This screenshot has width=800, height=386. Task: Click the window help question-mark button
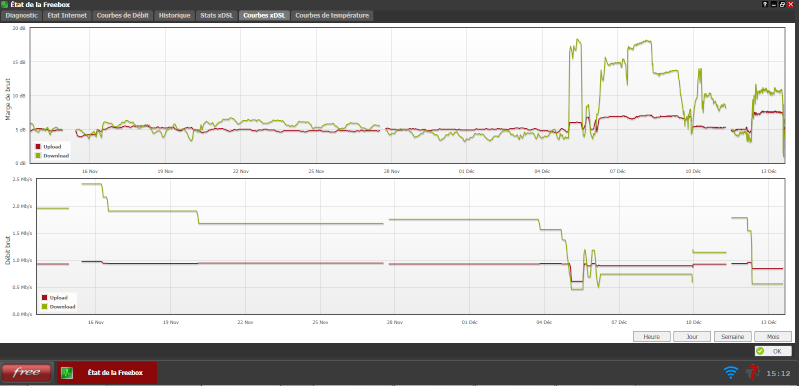[x=765, y=4]
